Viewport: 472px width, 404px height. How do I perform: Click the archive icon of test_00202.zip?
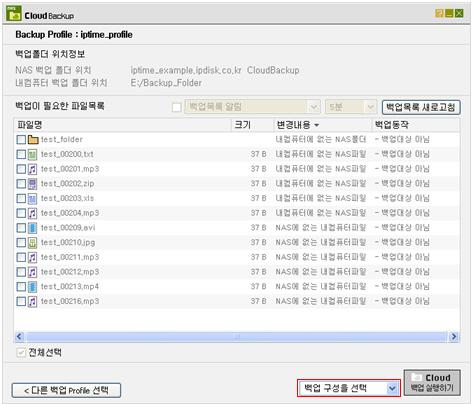(x=32, y=184)
